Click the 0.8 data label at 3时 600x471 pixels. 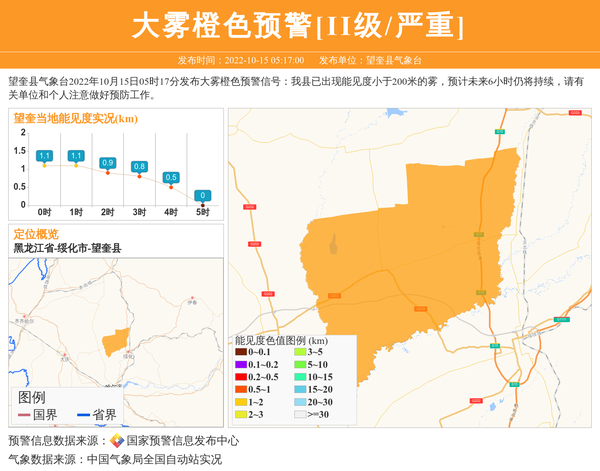tap(139, 166)
